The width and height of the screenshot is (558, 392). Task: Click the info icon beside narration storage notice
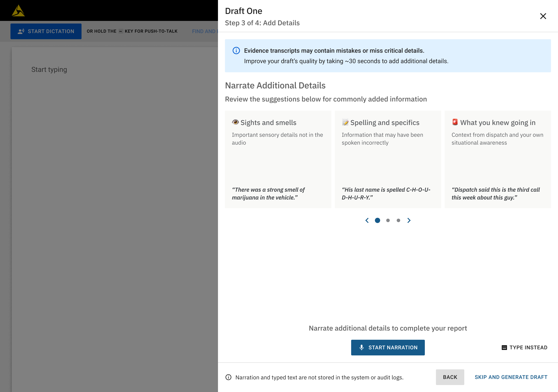coord(228,377)
